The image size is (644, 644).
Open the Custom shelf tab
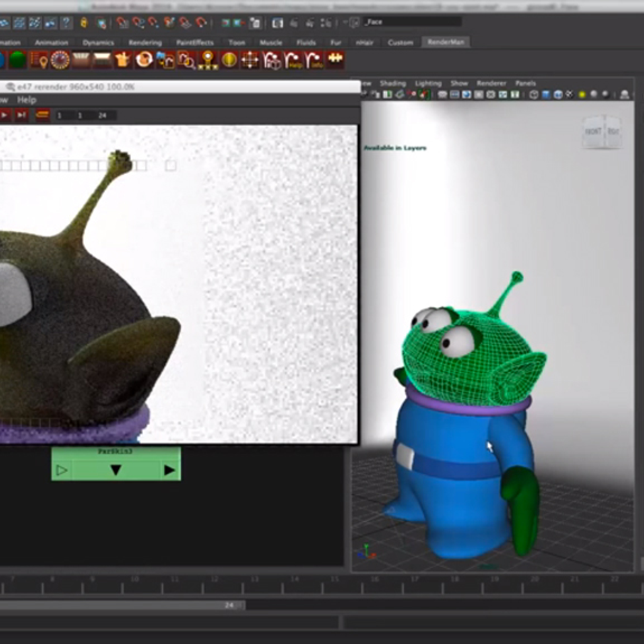(x=400, y=42)
